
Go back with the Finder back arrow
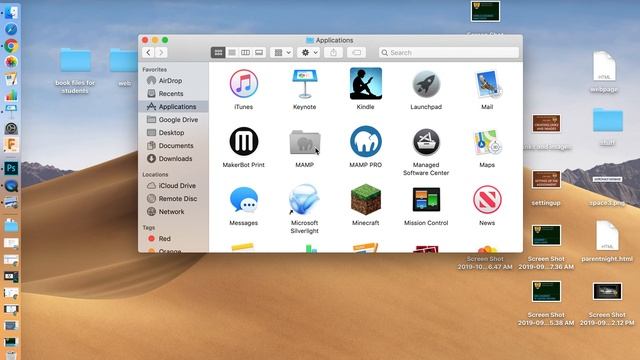click(149, 52)
